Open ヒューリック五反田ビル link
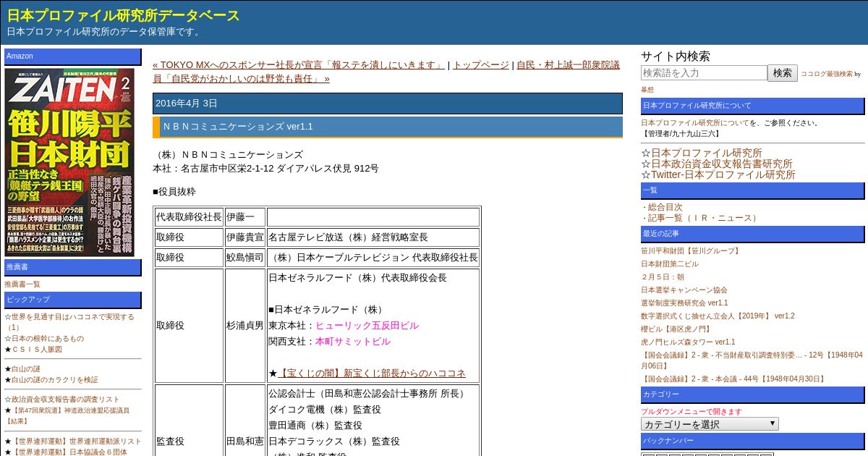 click(x=367, y=326)
